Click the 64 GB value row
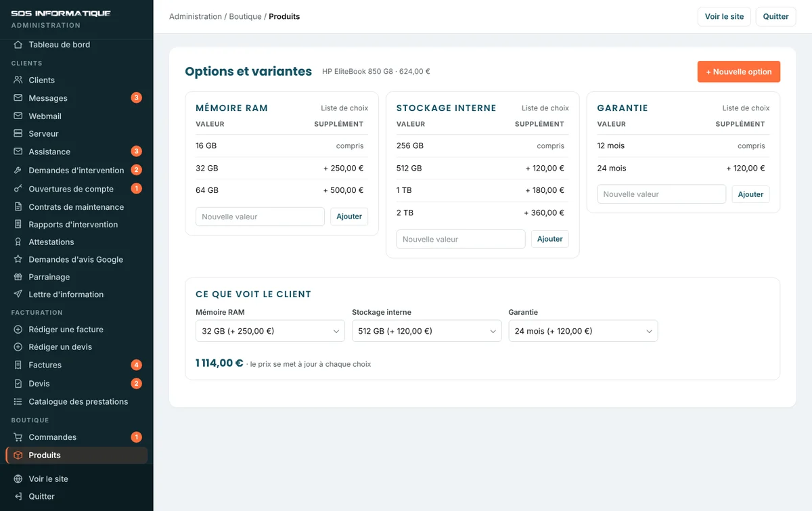The image size is (812, 511). [x=281, y=190]
